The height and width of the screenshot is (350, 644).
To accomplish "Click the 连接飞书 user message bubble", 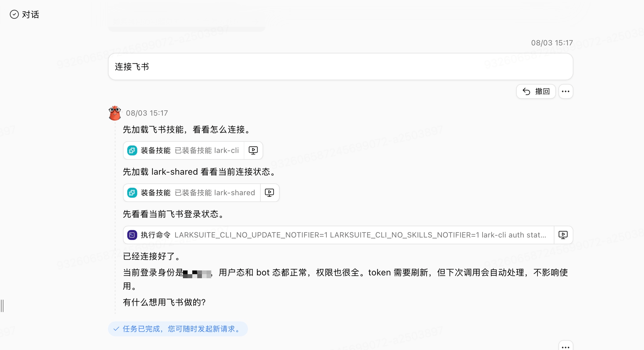I will tap(340, 67).
